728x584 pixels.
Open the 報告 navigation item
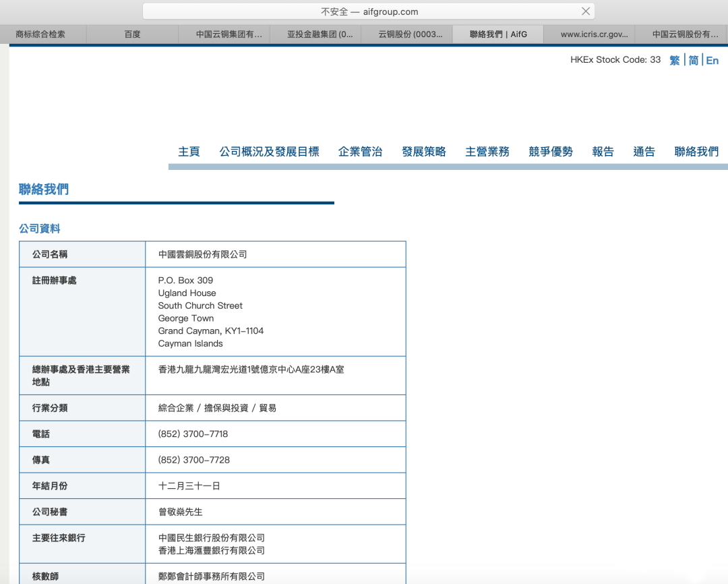tap(603, 151)
